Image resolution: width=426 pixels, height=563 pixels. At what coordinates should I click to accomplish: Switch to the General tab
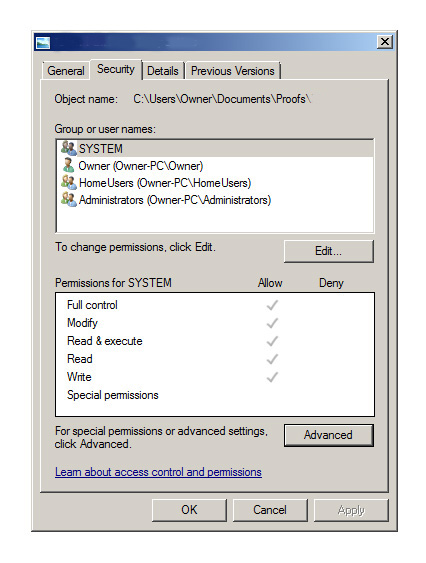(66, 71)
